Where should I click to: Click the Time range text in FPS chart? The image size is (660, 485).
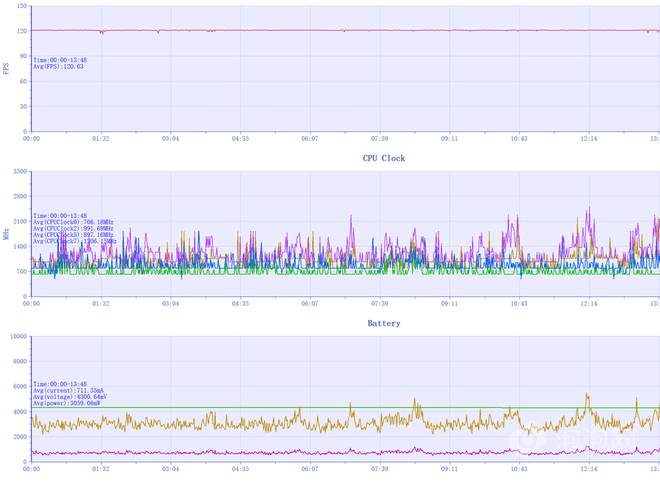(x=59, y=60)
